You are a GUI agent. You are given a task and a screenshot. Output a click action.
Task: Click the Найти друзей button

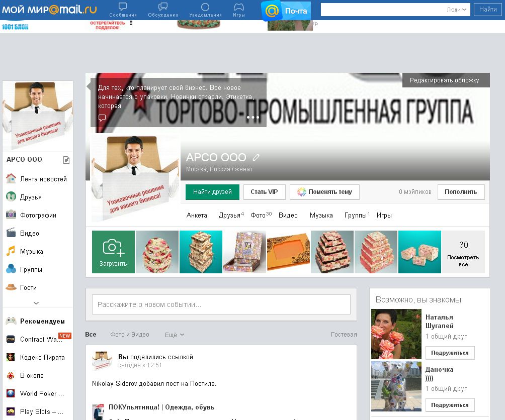click(212, 192)
